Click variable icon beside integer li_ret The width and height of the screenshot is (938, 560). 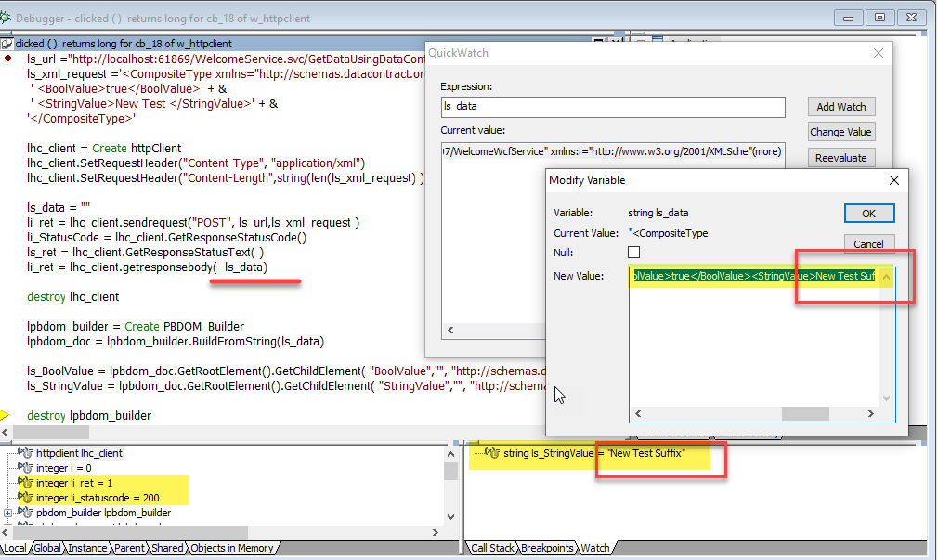pyautogui.click(x=25, y=483)
